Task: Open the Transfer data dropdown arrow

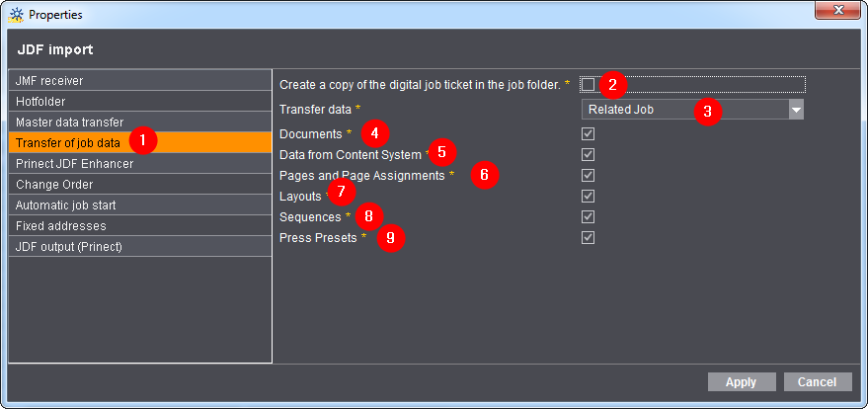Action: pyautogui.click(x=795, y=110)
